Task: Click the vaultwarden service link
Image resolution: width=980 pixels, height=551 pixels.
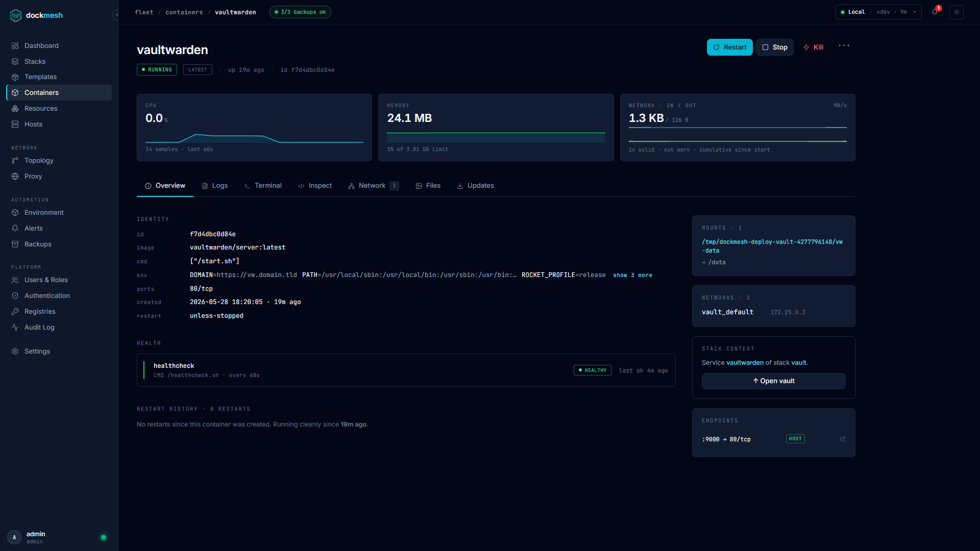Action: (x=745, y=363)
